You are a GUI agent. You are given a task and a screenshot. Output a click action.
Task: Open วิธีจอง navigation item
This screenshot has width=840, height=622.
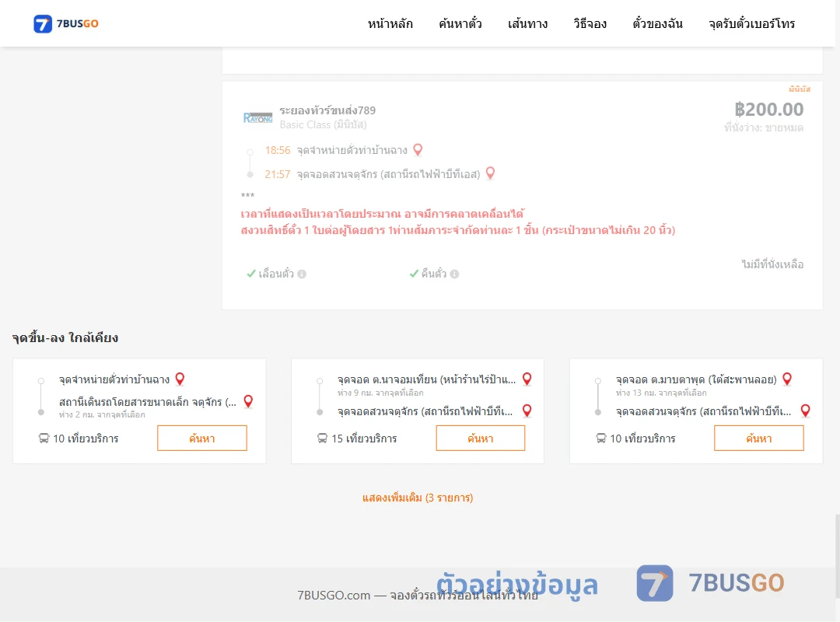[590, 23]
